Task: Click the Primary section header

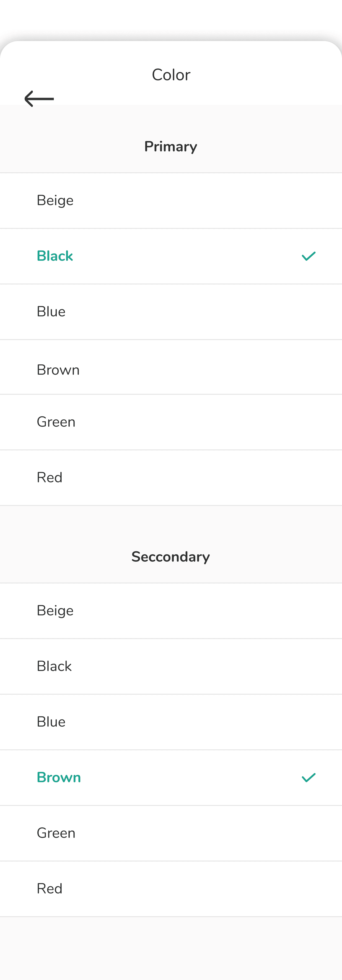Action: [171, 147]
